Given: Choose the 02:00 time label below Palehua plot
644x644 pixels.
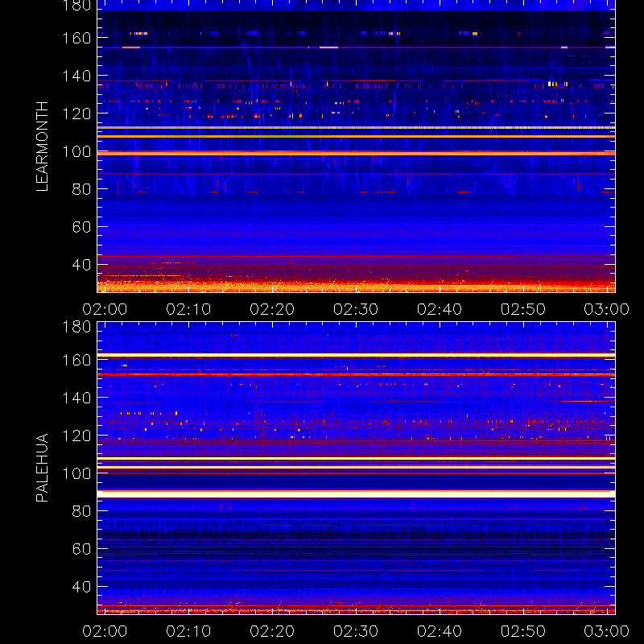Looking at the screenshot, I should [x=105, y=631].
